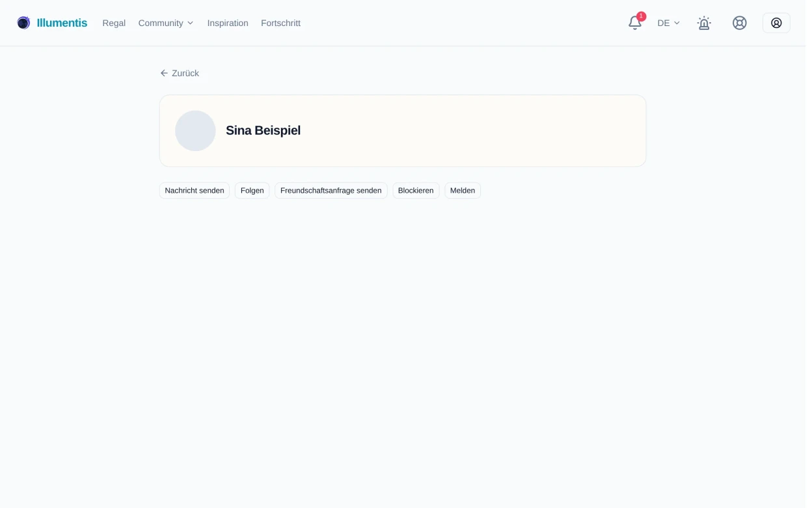812x508 pixels.
Task: Open the emergency siren alert icon
Action: point(703,23)
